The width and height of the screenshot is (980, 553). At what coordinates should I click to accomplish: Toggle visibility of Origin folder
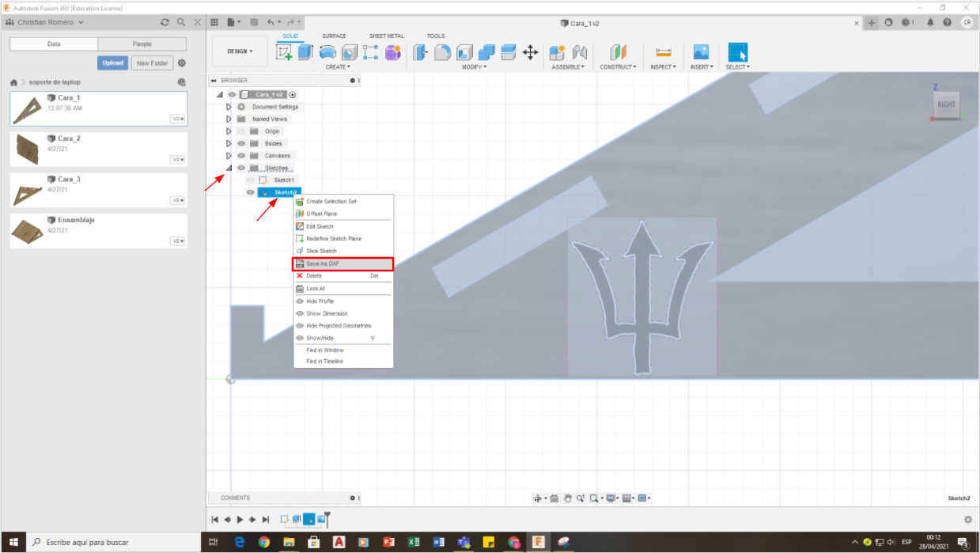pos(241,131)
